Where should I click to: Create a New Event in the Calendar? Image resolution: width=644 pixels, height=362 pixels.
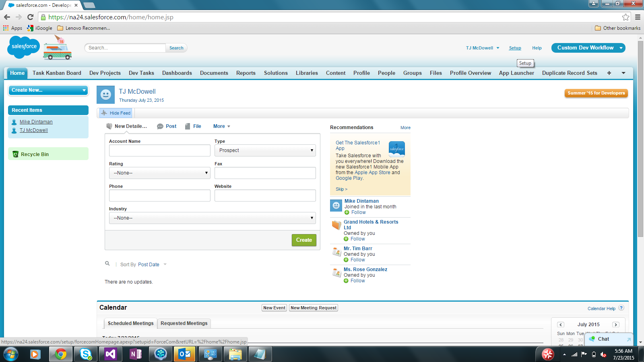click(x=274, y=307)
